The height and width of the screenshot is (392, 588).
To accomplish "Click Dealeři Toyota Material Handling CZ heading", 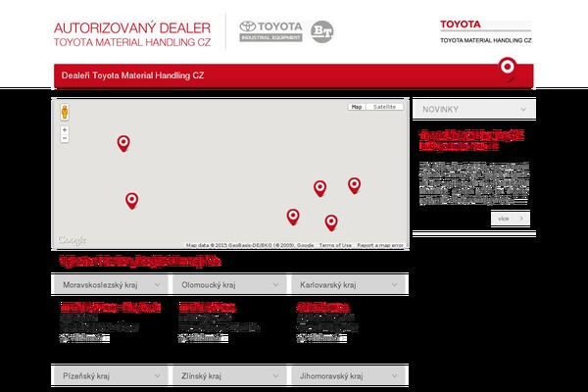I will tap(132, 75).
